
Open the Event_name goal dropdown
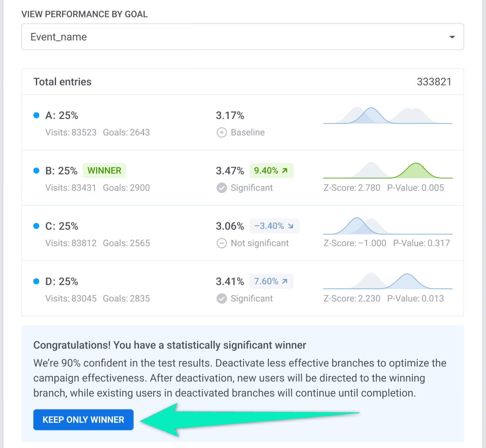(242, 37)
